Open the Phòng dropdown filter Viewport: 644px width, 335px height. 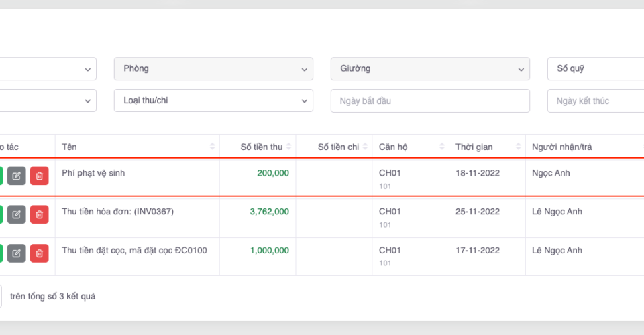(213, 68)
